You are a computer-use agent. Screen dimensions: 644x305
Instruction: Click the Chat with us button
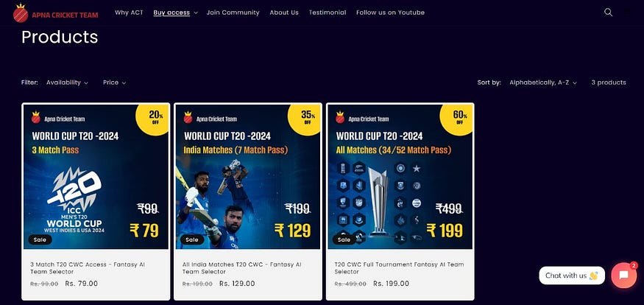[x=572, y=276]
